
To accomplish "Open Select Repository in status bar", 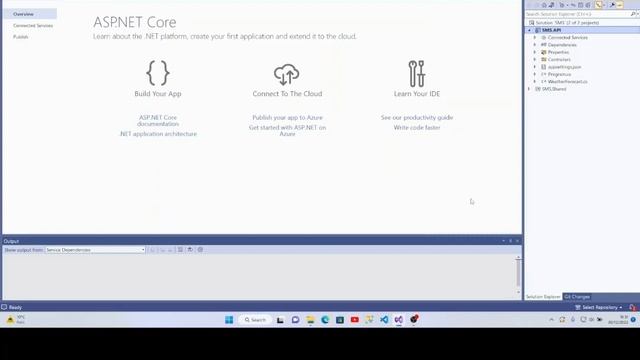I will coord(599,307).
